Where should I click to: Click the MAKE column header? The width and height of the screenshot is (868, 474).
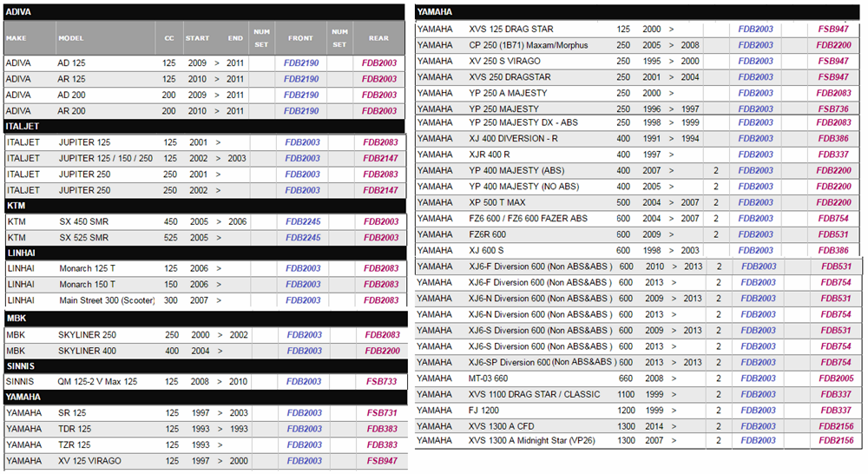click(x=16, y=38)
